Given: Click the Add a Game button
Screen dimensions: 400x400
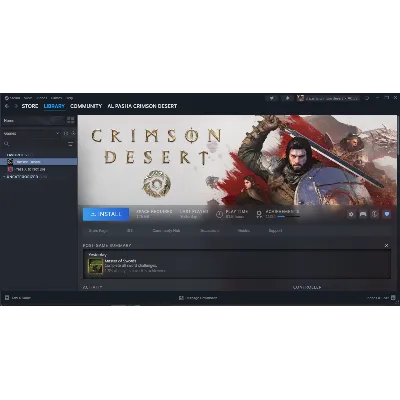Looking at the screenshot, I should pos(18,298).
